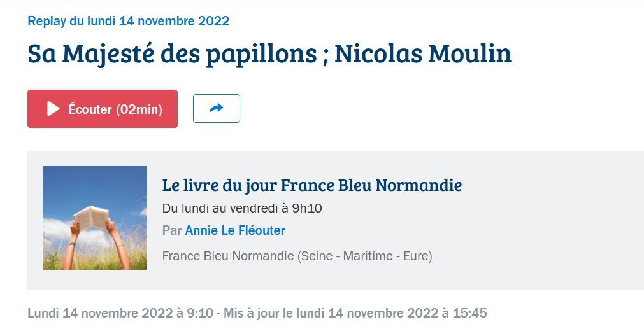The image size is (644, 336).
Task: Select Nicolas Moulin name in the headline
Action: point(423,53)
